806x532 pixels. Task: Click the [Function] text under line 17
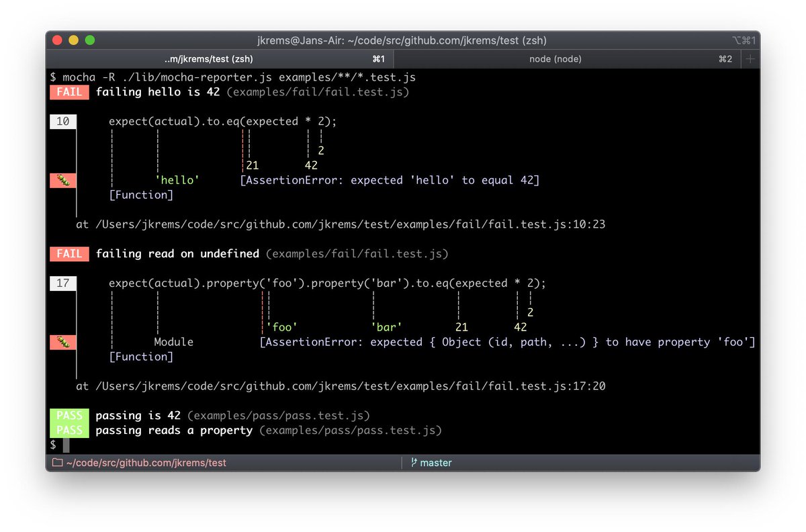141,357
